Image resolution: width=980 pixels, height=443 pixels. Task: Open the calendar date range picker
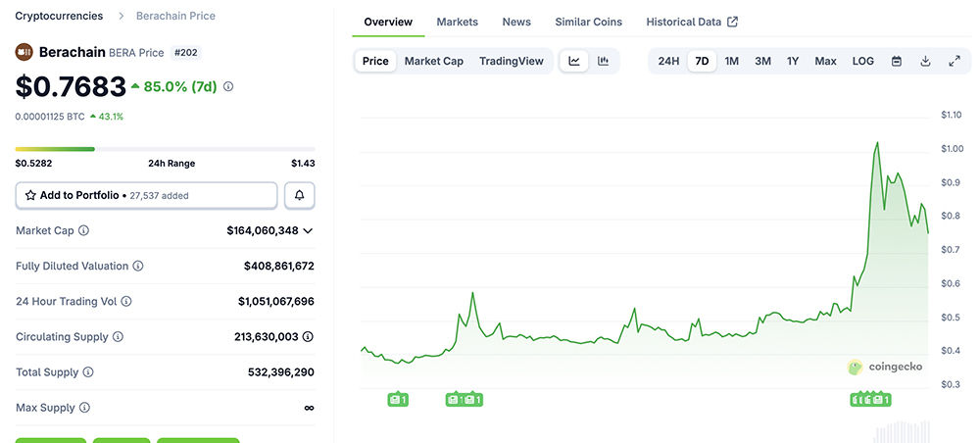tap(897, 61)
